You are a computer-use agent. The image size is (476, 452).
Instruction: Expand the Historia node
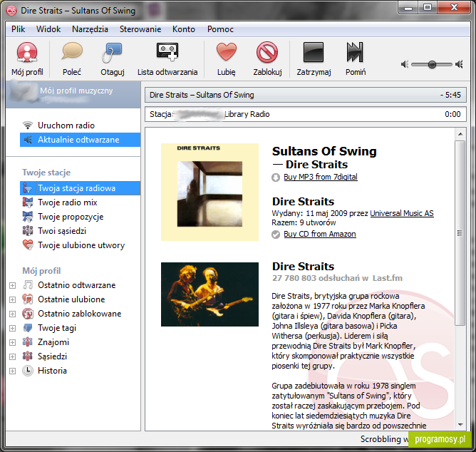(12, 371)
